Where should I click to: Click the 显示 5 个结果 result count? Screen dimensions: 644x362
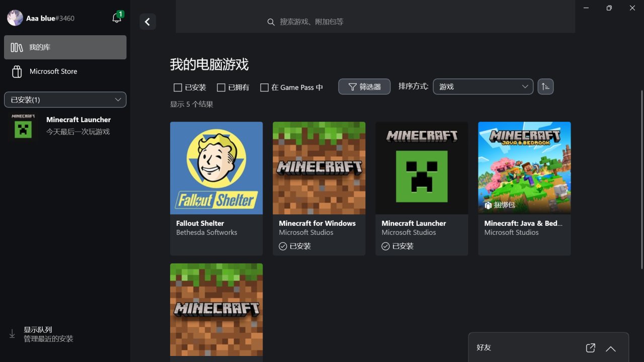point(192,104)
